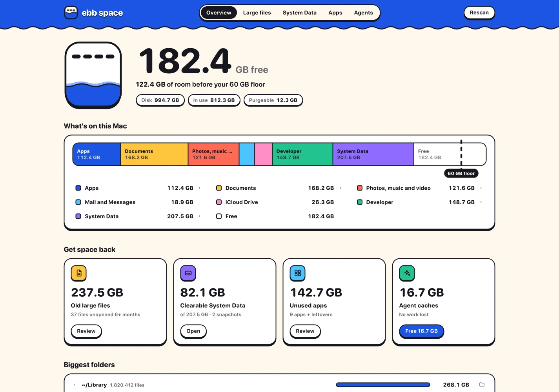Open Clearable System Data
The height and width of the screenshot is (392, 559).
tap(193, 331)
